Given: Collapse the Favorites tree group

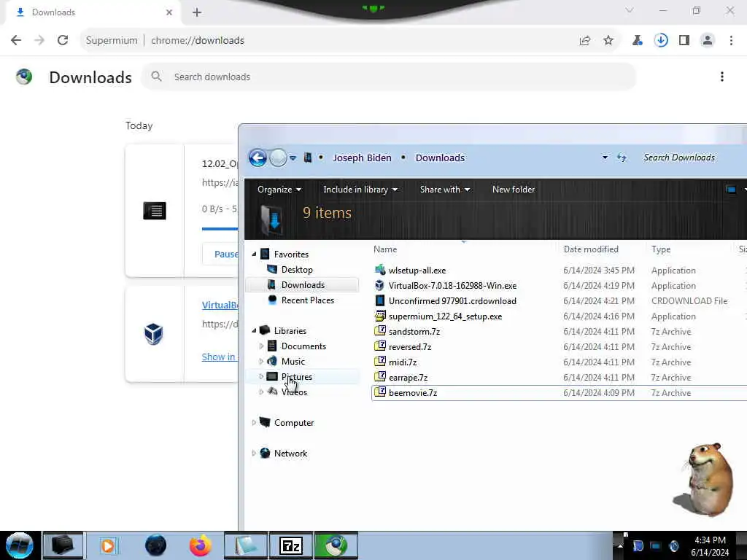Looking at the screenshot, I should point(254,254).
